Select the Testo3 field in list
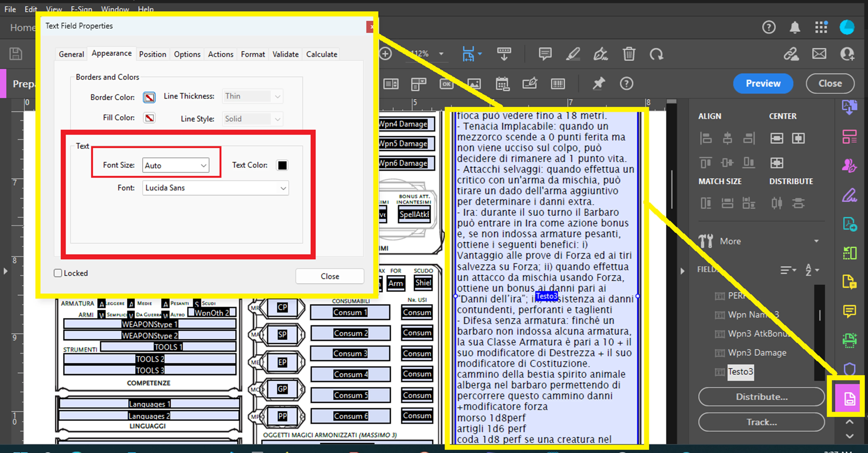Image resolution: width=868 pixels, height=453 pixels. tap(740, 372)
